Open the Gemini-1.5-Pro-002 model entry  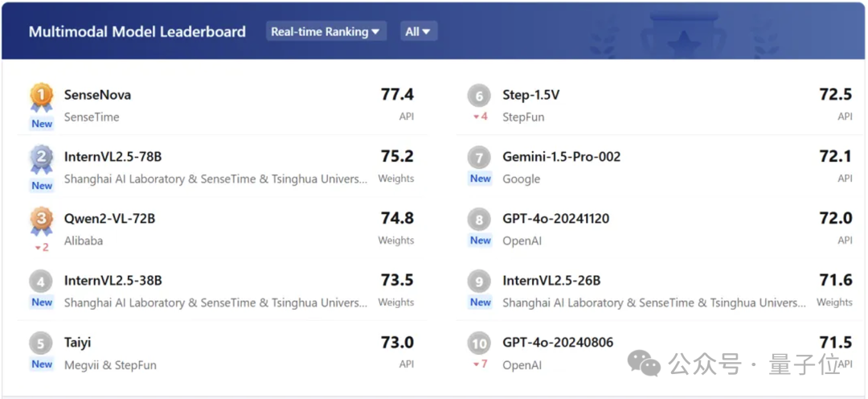(561, 157)
